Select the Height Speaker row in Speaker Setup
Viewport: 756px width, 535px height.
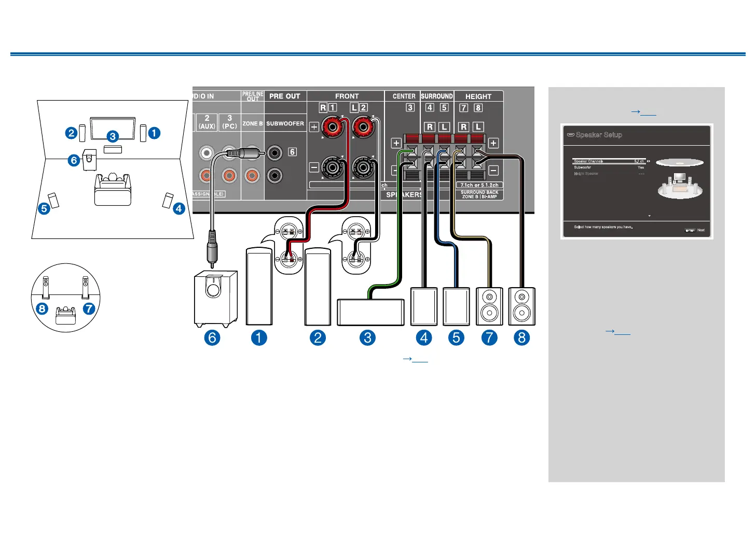click(609, 174)
